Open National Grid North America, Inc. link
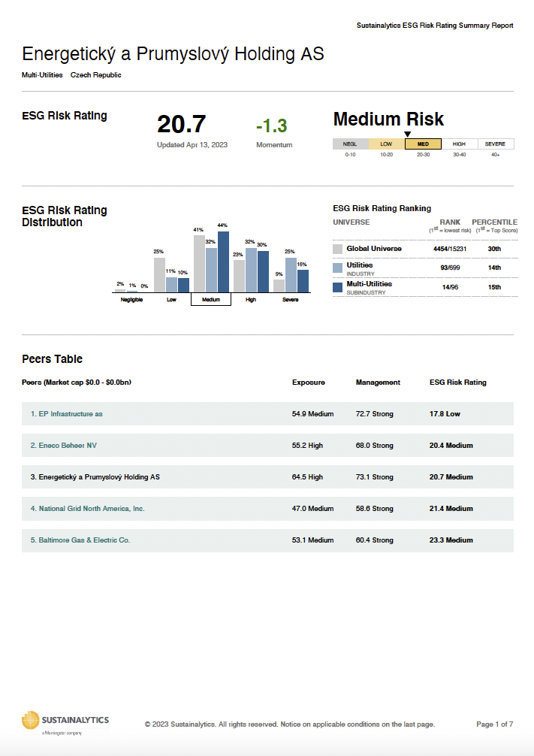 point(87,509)
